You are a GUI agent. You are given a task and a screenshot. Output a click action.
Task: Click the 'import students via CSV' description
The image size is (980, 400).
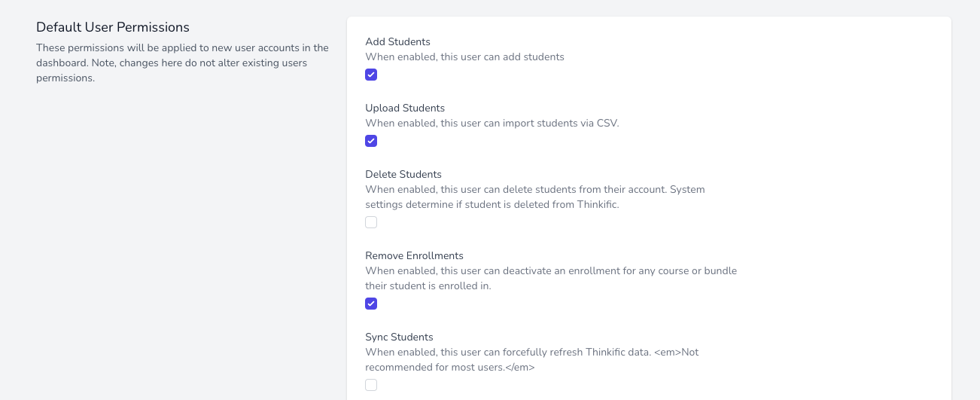click(492, 123)
